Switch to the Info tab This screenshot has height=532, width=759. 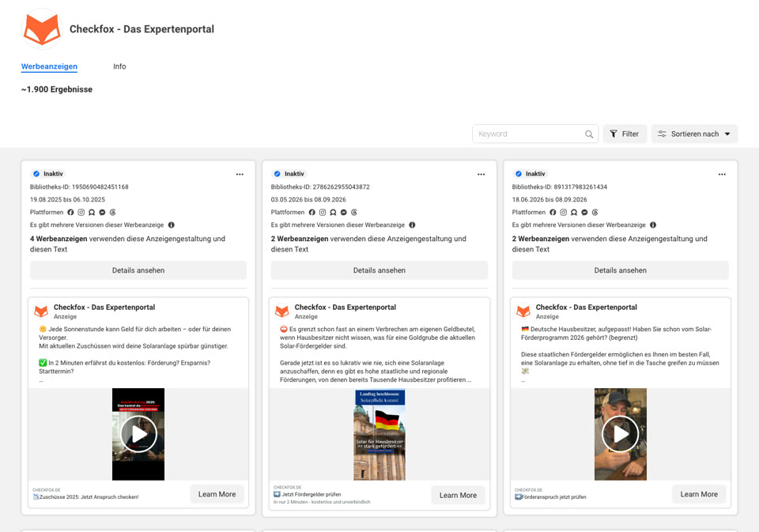click(x=119, y=66)
